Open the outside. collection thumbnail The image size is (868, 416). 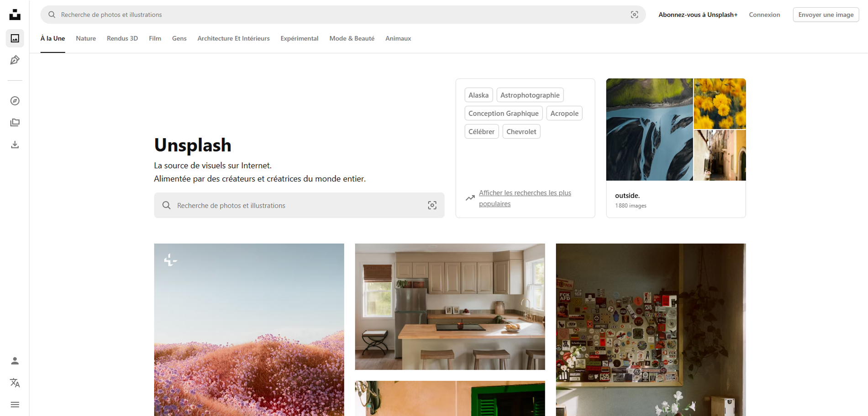[676, 130]
